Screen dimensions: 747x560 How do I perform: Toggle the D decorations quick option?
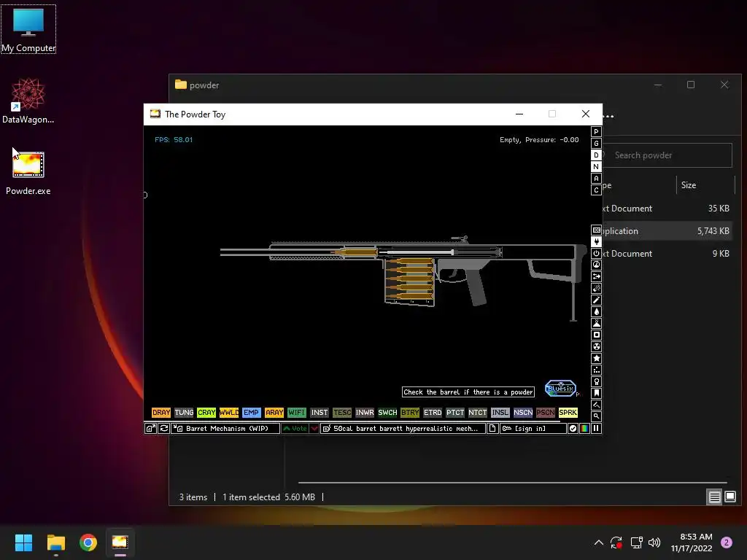pyautogui.click(x=596, y=155)
